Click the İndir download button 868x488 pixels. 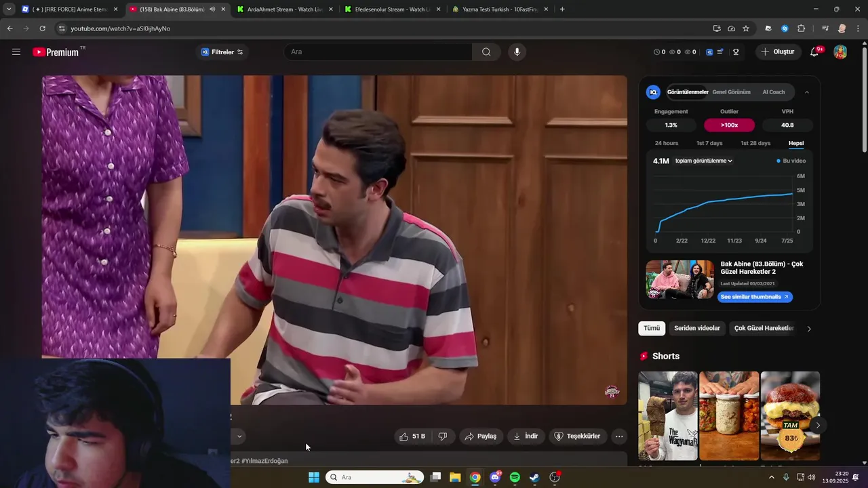pyautogui.click(x=526, y=436)
